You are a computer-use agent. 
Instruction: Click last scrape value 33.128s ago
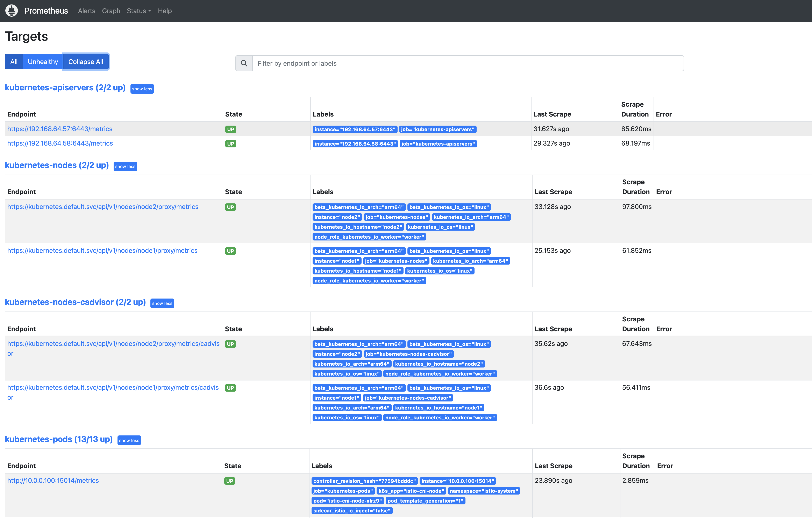[552, 206]
